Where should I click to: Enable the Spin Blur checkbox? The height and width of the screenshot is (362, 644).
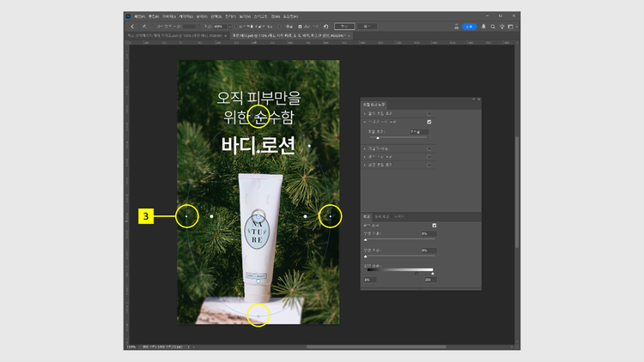(429, 165)
